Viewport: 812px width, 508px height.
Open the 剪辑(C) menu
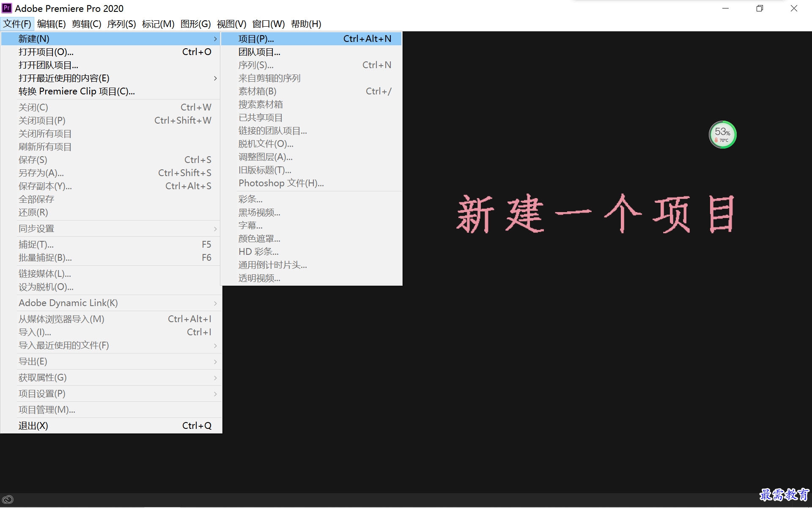(86, 24)
